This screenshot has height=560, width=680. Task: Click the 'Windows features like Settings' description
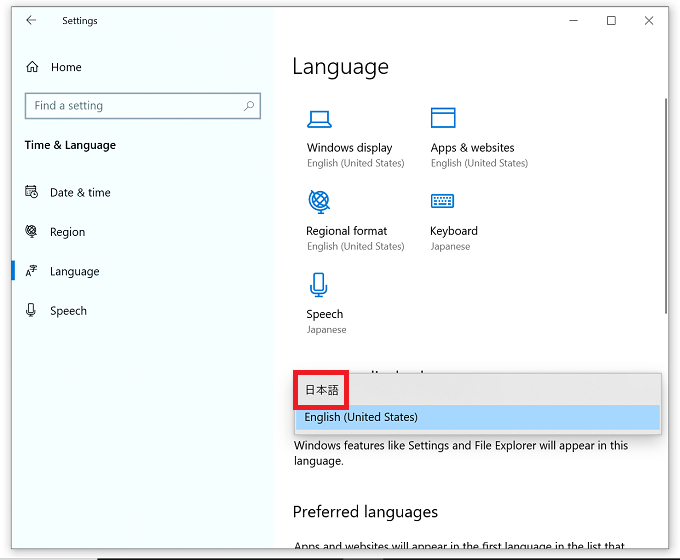click(x=461, y=453)
